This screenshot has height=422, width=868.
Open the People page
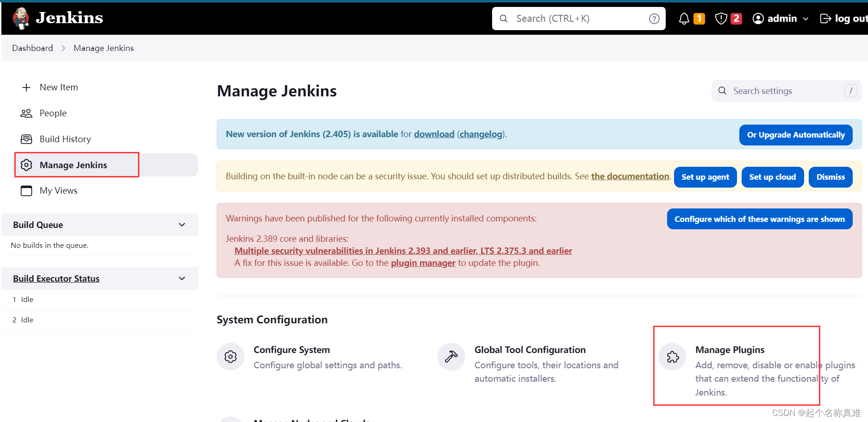pos(53,113)
